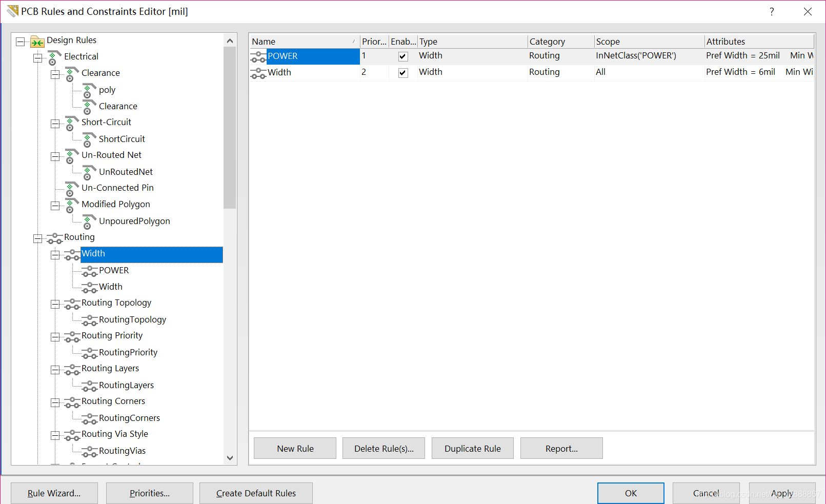
Task: Select UnpouredPolygon rule in the tree
Action: pyautogui.click(x=134, y=221)
